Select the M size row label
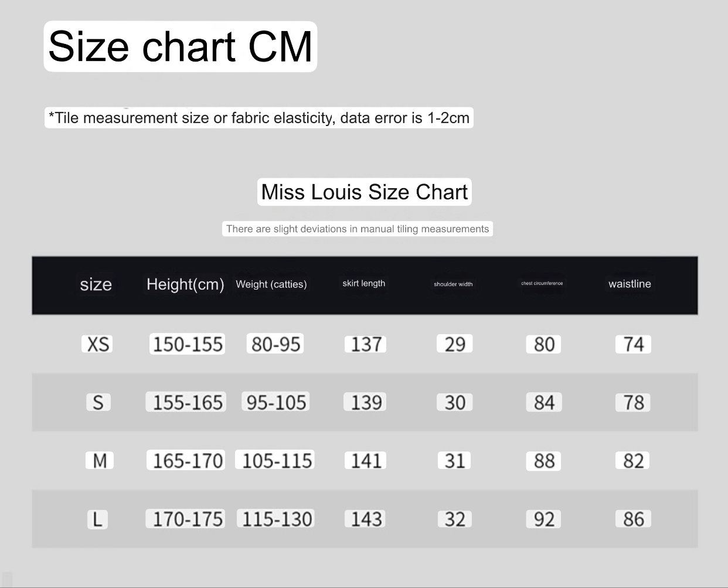728x588 pixels. 99,460
